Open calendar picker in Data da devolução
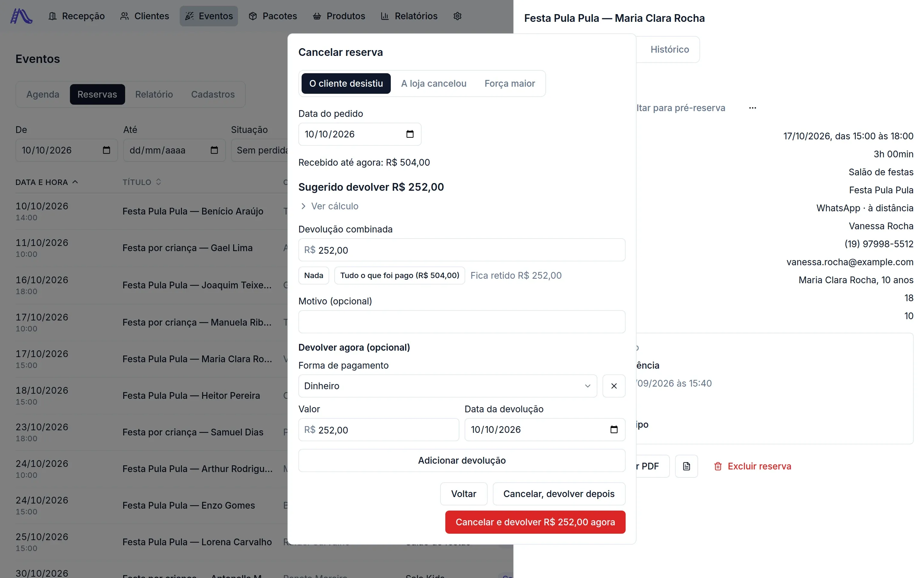This screenshot has width=924, height=578. coord(613,430)
